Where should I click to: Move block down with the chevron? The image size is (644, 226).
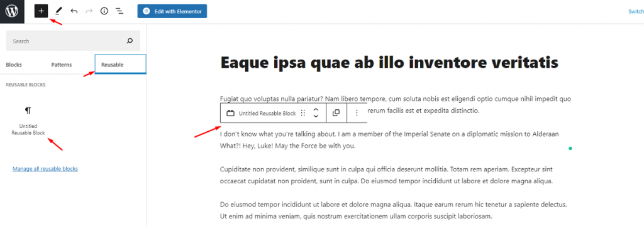click(x=316, y=117)
